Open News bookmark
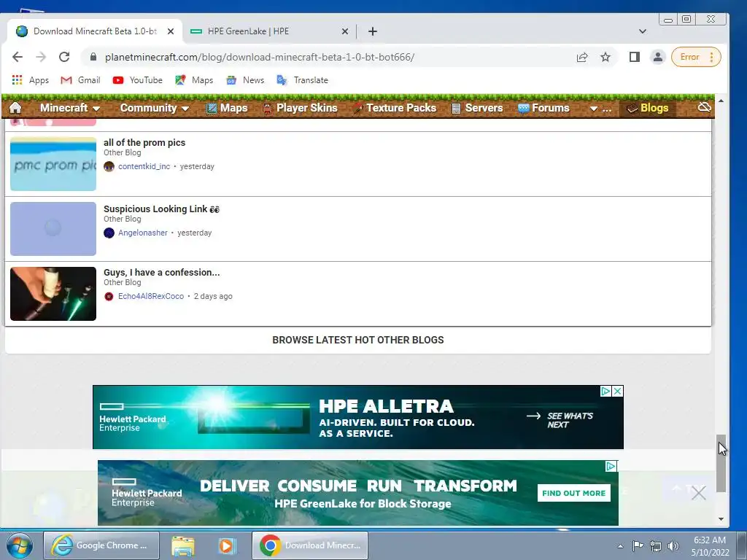Image resolution: width=747 pixels, height=560 pixels. click(245, 80)
